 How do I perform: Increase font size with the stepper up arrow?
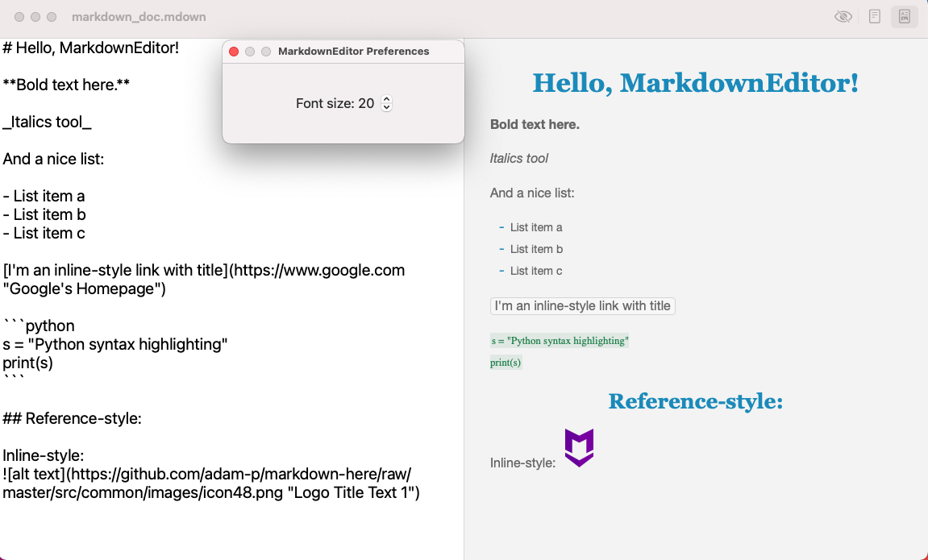point(386,99)
